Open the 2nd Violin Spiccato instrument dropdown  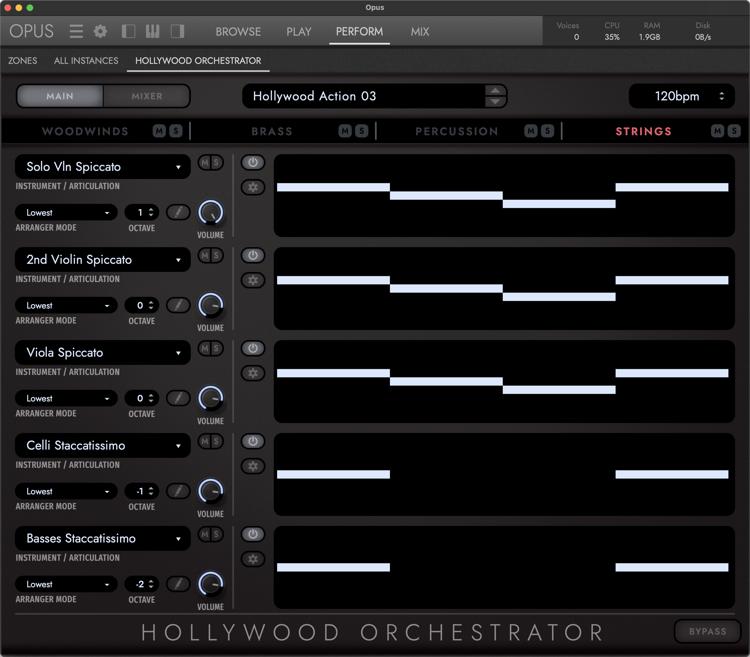pos(102,260)
